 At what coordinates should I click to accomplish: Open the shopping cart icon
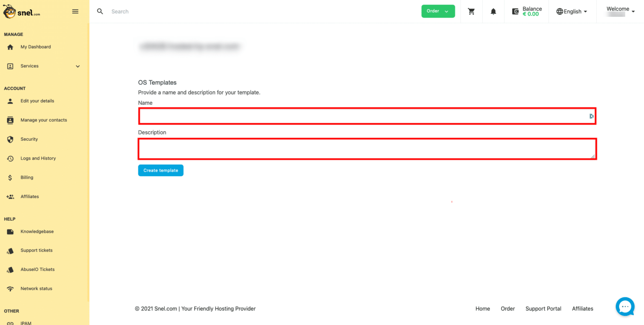(x=471, y=12)
